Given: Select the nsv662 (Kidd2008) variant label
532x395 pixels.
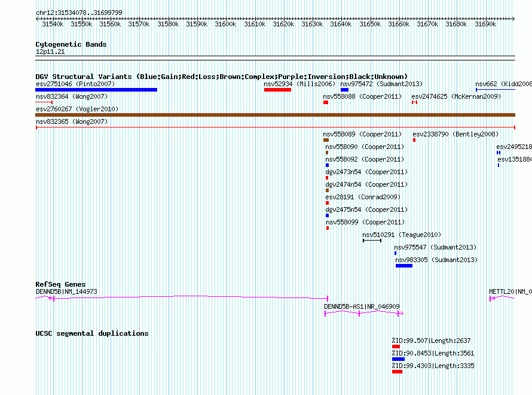Looking at the screenshot, I should pos(503,84).
